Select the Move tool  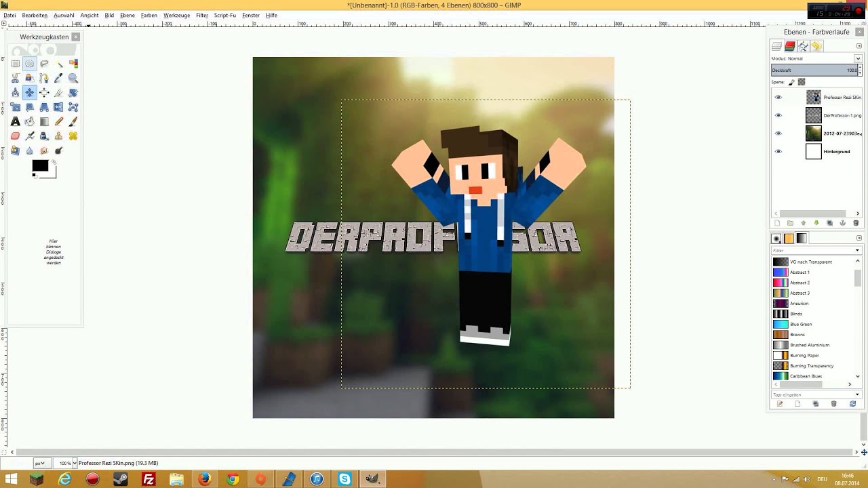(30, 92)
